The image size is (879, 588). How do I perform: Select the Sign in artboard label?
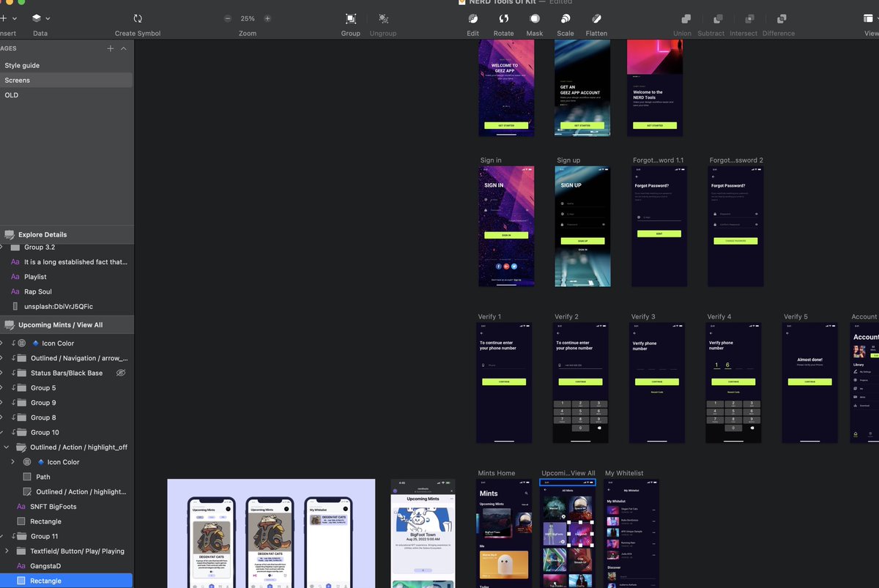click(491, 160)
